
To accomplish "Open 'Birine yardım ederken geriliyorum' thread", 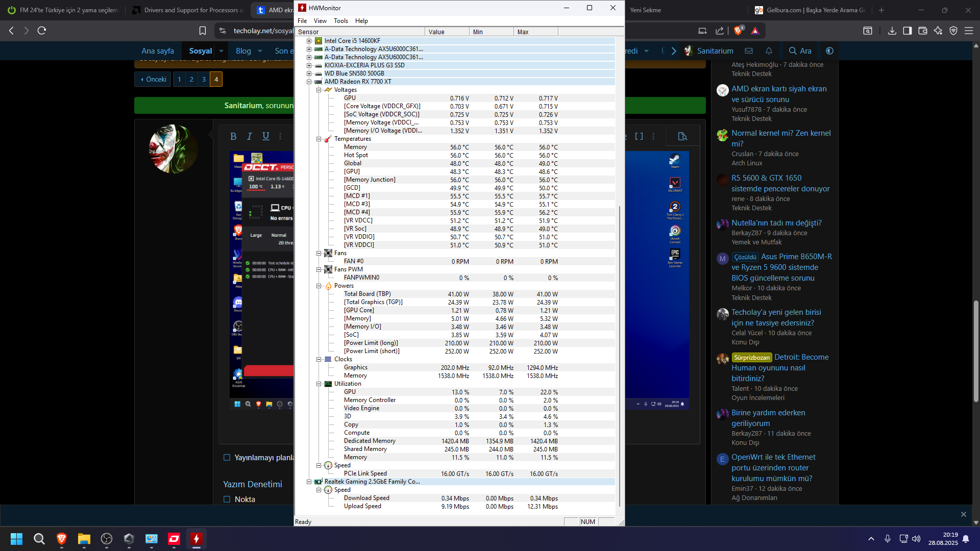I will coord(768,418).
